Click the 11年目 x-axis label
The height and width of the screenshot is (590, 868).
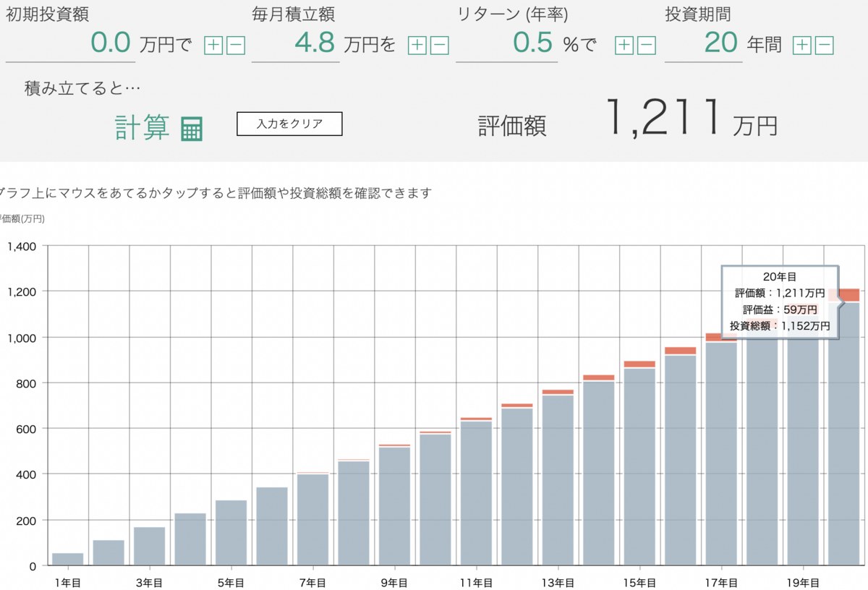(x=476, y=582)
